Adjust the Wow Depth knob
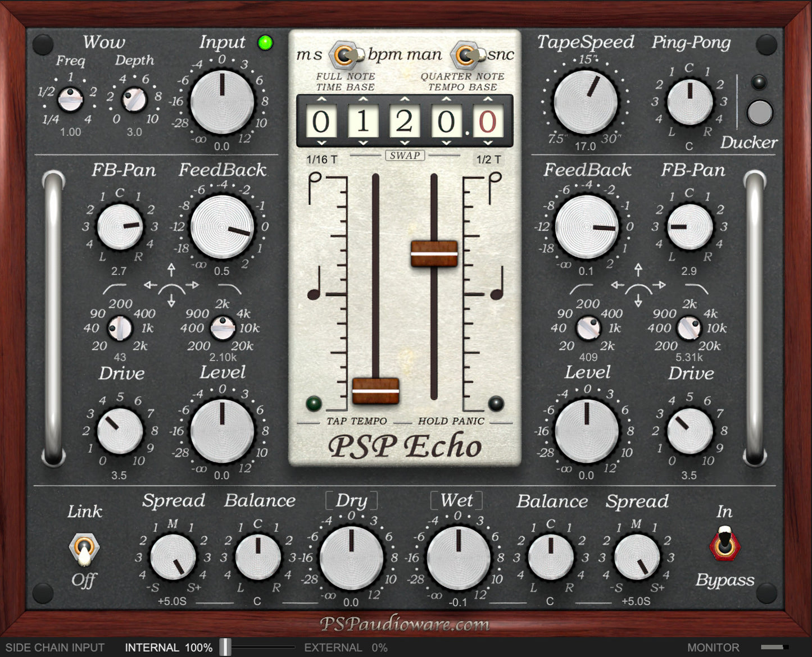 tap(134, 99)
